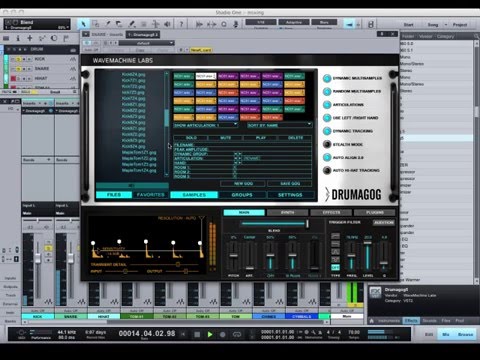The height and width of the screenshot is (360, 480).
Task: Switch to the SAMPLES tab
Action: click(x=194, y=195)
